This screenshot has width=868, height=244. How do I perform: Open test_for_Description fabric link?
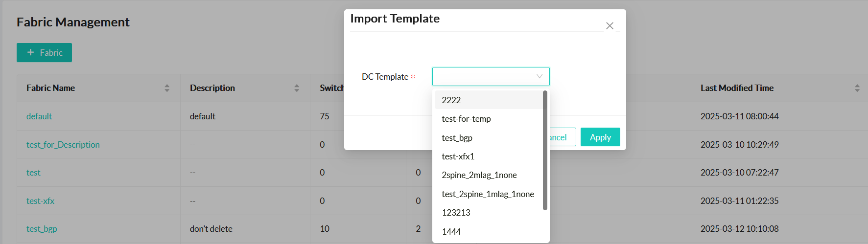click(63, 145)
